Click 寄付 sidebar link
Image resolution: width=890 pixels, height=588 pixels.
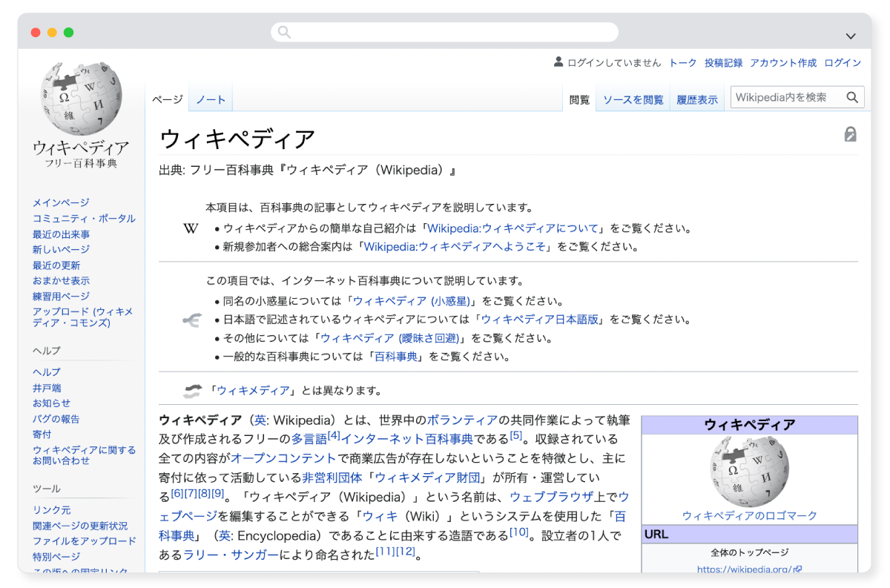point(42,435)
